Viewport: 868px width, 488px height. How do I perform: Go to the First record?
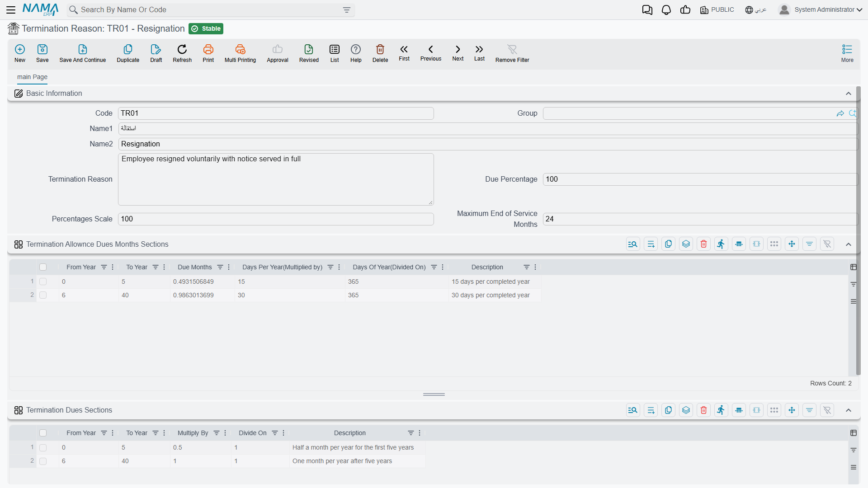coord(404,53)
